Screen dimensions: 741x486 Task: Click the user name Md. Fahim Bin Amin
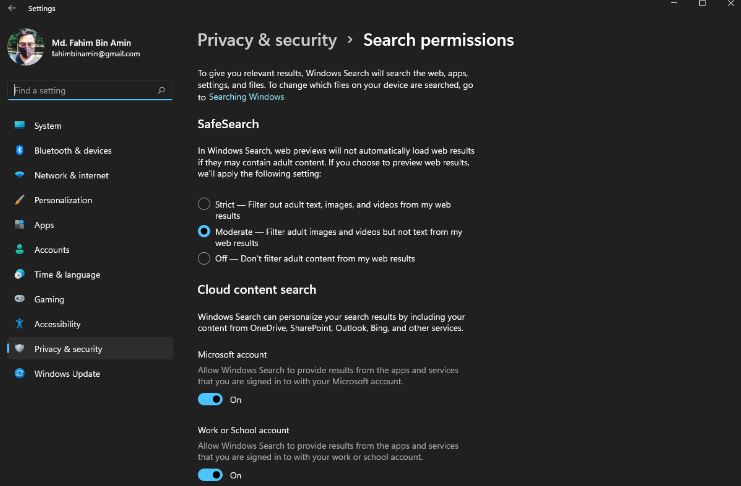pyautogui.click(x=91, y=43)
